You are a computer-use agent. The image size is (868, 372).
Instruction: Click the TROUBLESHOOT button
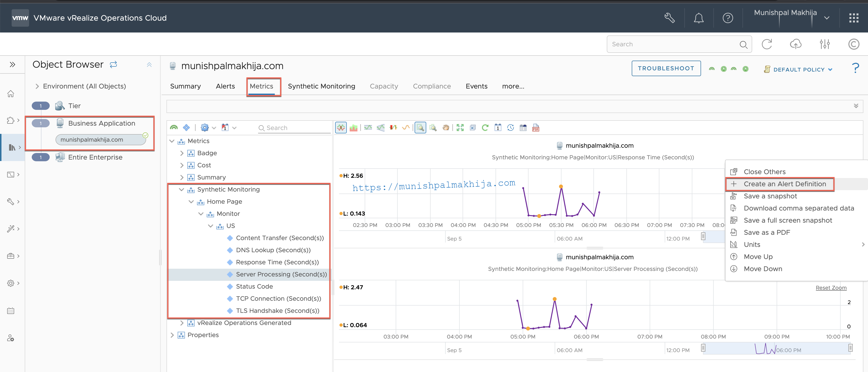click(x=666, y=68)
